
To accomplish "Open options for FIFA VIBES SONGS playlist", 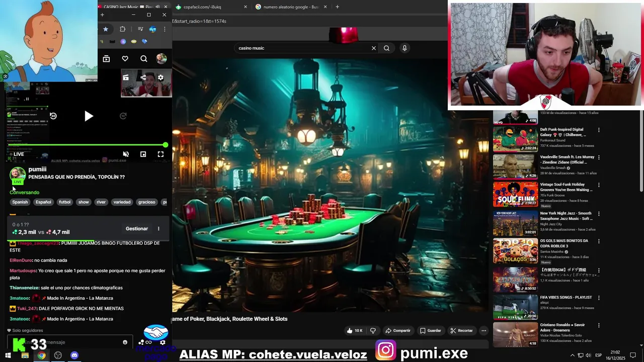I will (x=599, y=298).
